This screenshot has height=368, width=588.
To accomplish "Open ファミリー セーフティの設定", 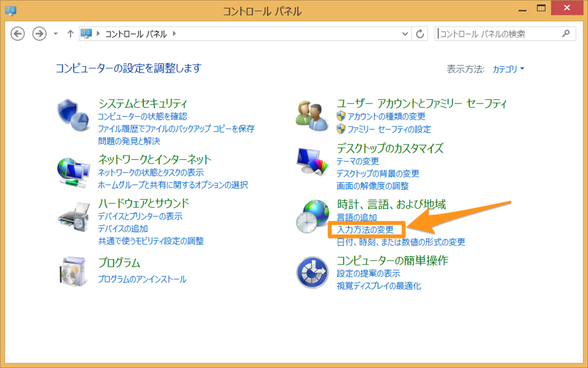I will coord(389,129).
